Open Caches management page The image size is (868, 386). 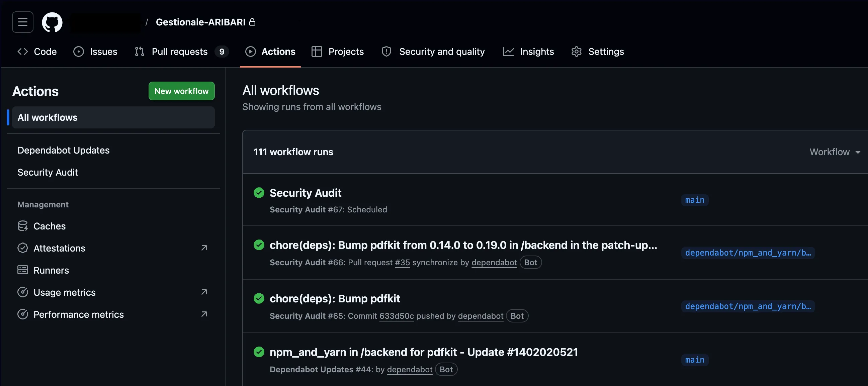(x=113, y=226)
